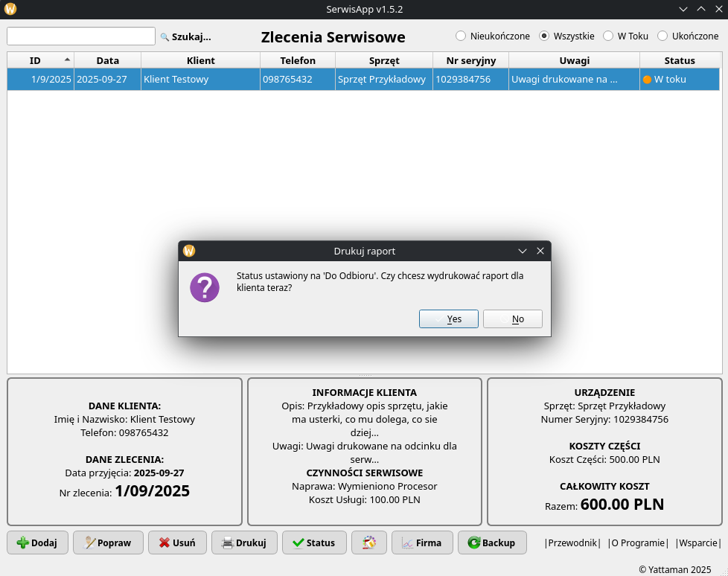Click the Status checkmark button
The width and height of the screenshot is (728, 576).
[313, 543]
